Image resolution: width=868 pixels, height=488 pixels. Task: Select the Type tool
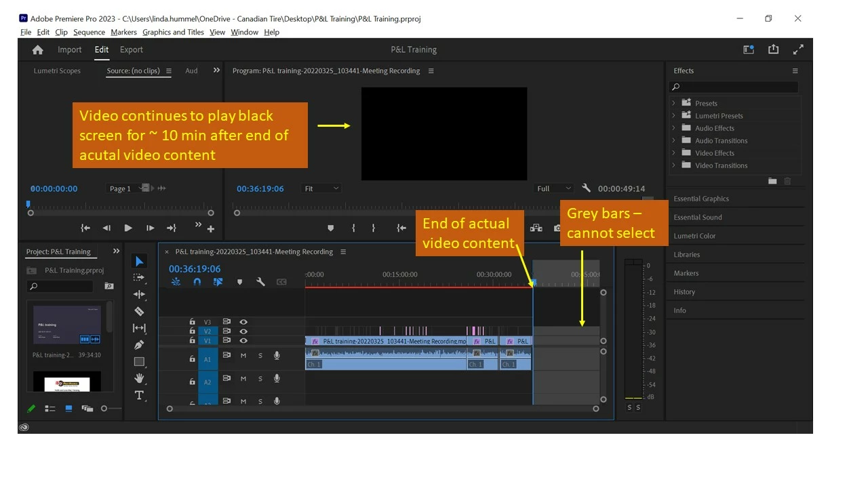139,395
